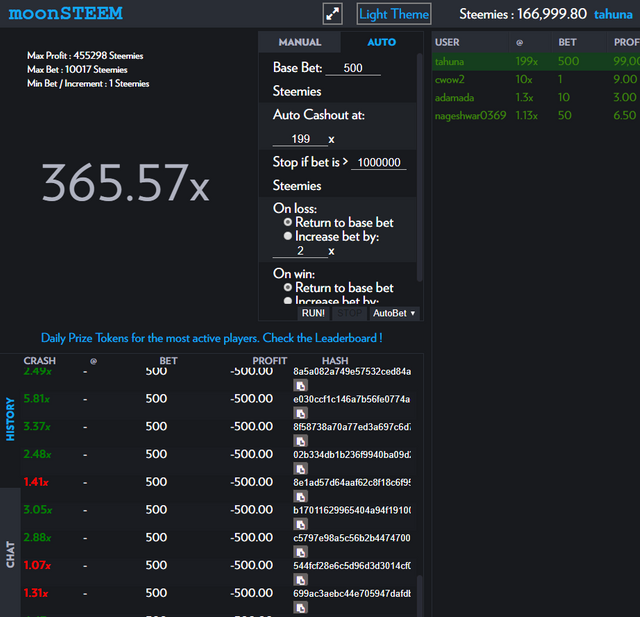Click the RUN! button
Screen dimensions: 640x617
coord(313,313)
